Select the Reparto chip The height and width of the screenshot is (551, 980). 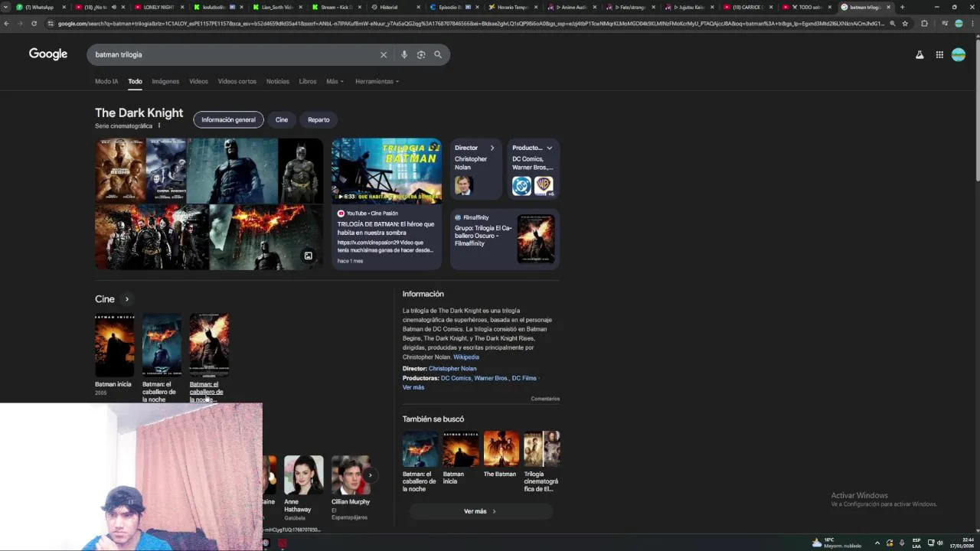point(318,119)
